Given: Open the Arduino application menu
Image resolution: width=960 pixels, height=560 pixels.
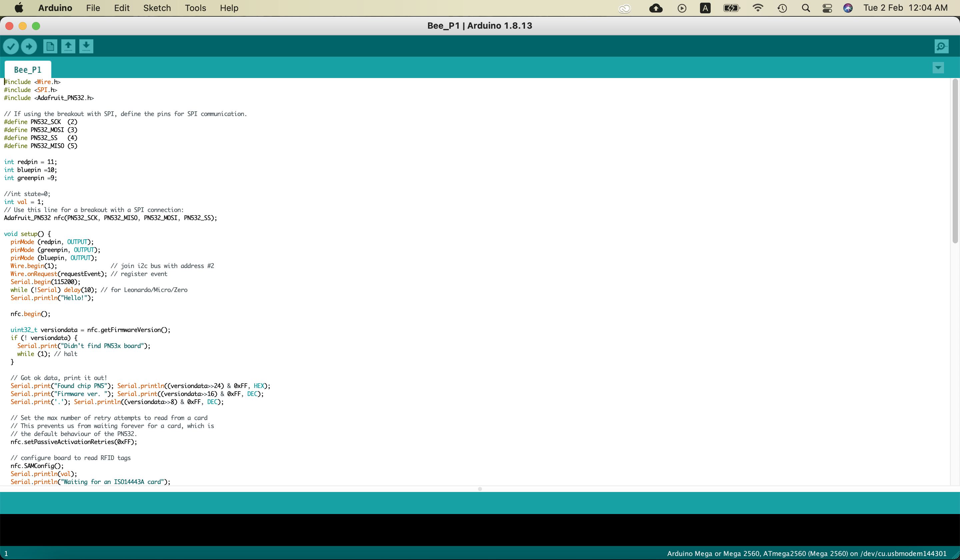Looking at the screenshot, I should (55, 8).
